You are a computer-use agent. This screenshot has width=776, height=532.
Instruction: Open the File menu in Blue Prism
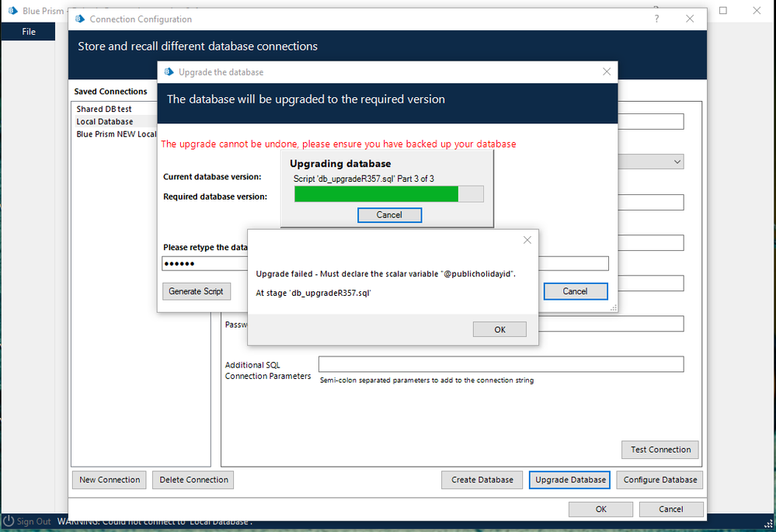29,32
